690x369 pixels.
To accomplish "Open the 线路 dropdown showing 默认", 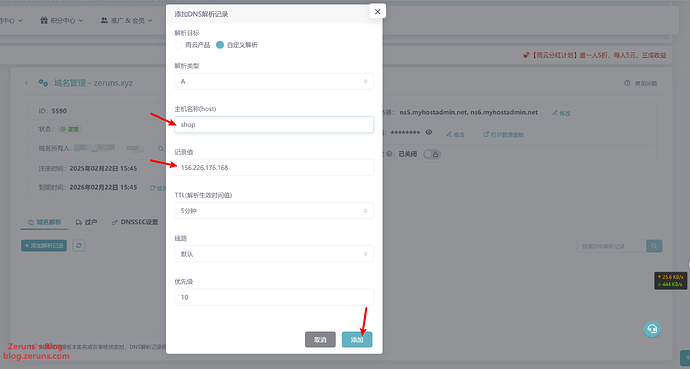I will (x=274, y=254).
